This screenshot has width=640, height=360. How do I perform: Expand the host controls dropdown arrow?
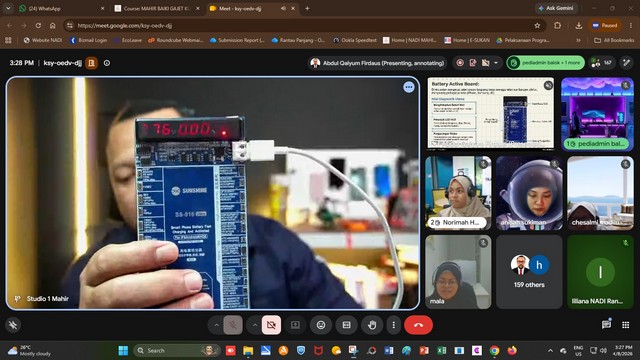click(496, 63)
